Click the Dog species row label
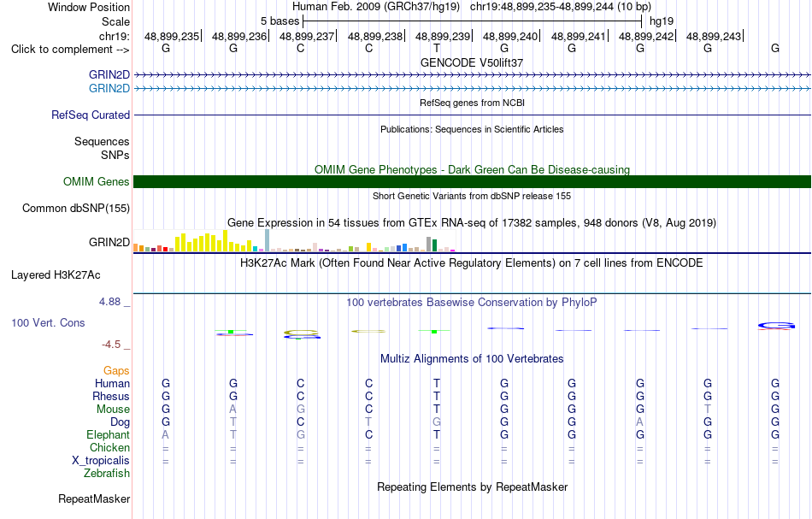This screenshot has height=519, width=812. coord(120,422)
